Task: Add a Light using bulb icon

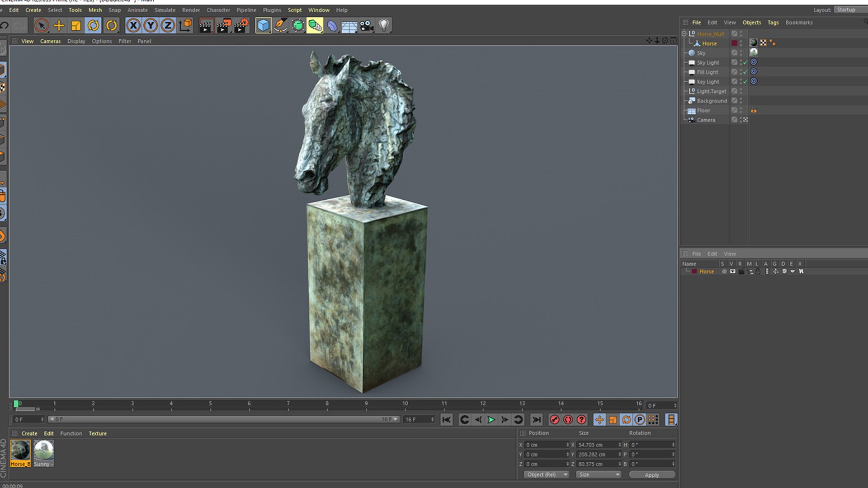Action: 384,26
